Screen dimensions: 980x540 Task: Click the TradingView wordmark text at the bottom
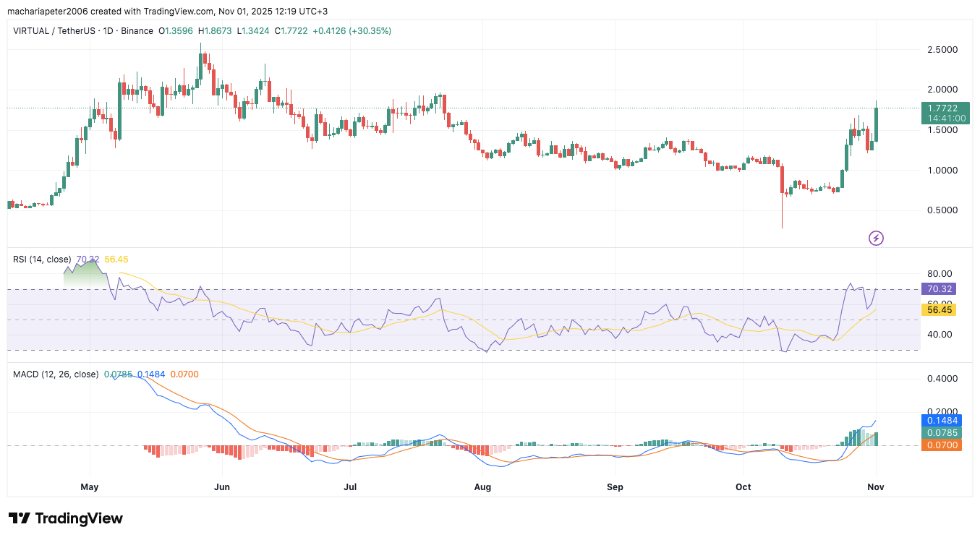pos(79,518)
